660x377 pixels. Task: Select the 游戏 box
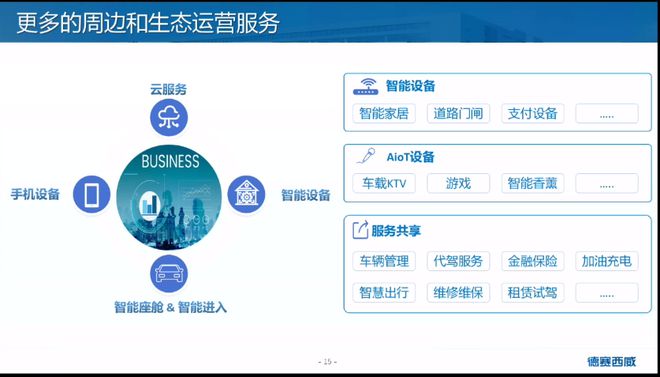pyautogui.click(x=458, y=183)
